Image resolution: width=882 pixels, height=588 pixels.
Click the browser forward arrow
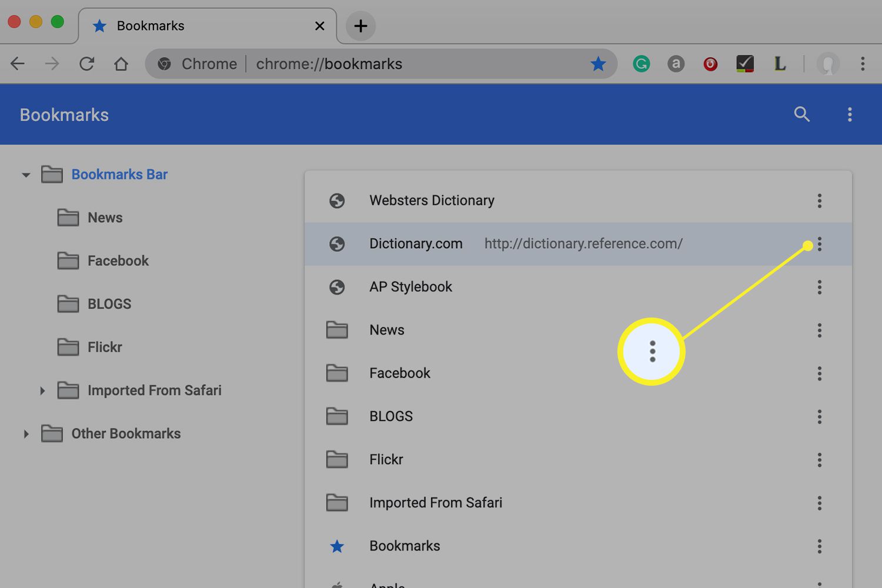point(52,64)
